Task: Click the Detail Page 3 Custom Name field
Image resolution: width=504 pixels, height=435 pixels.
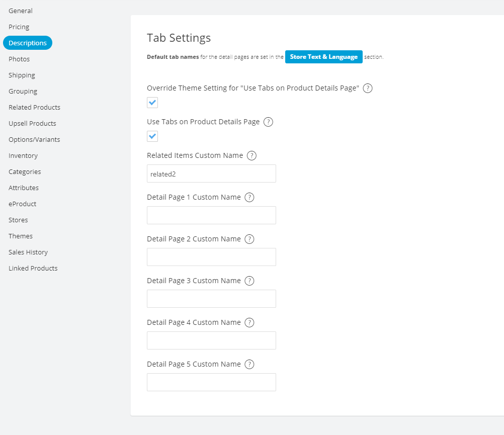Action: [211, 299]
